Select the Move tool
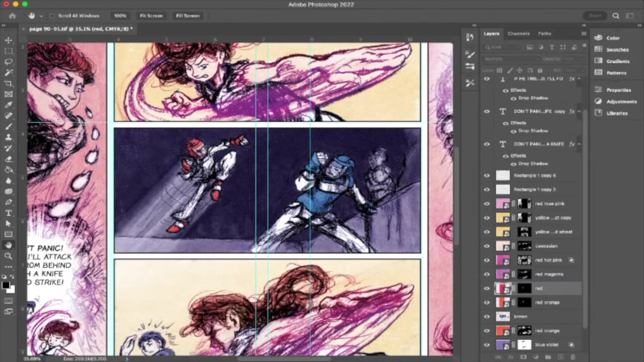 coord(9,40)
